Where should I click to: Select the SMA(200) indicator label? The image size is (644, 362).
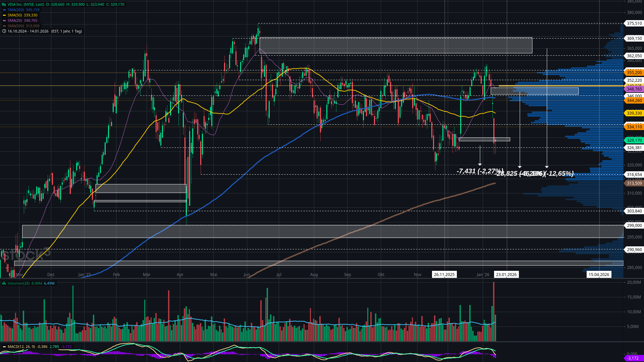click(x=16, y=10)
